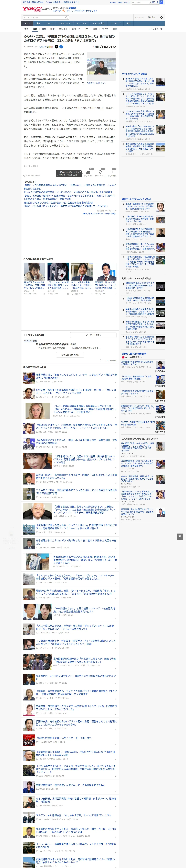Select the 有料 navigation tab
Screen dimensions: 186x868
[128, 24]
